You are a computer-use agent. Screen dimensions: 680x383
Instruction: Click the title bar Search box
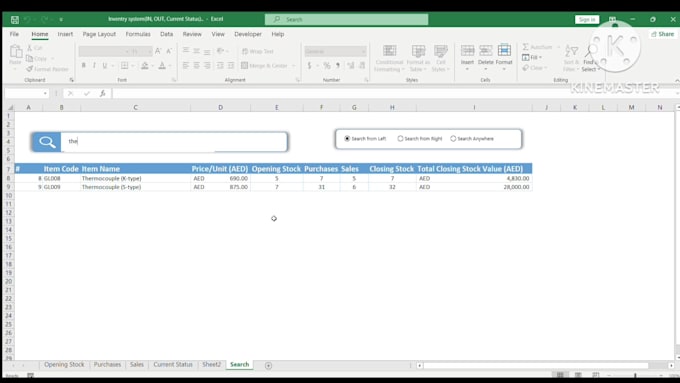[347, 20]
